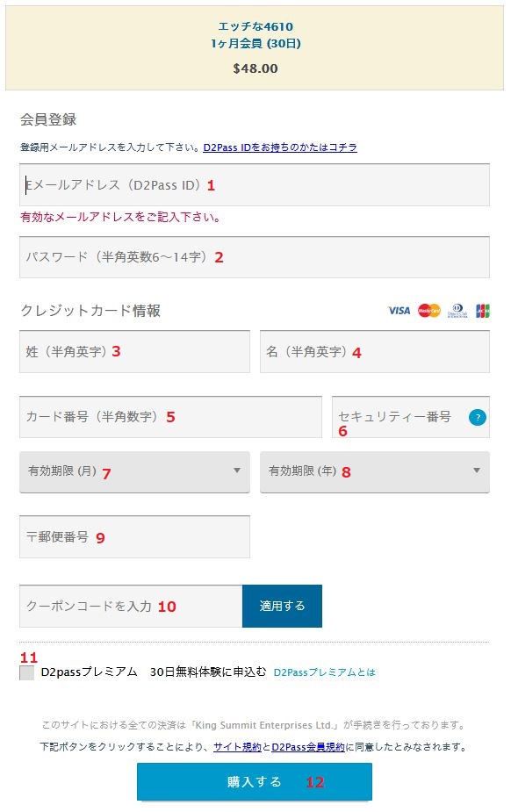Open the expiration month dropdown
The height and width of the screenshot is (812, 511).
[x=134, y=471]
